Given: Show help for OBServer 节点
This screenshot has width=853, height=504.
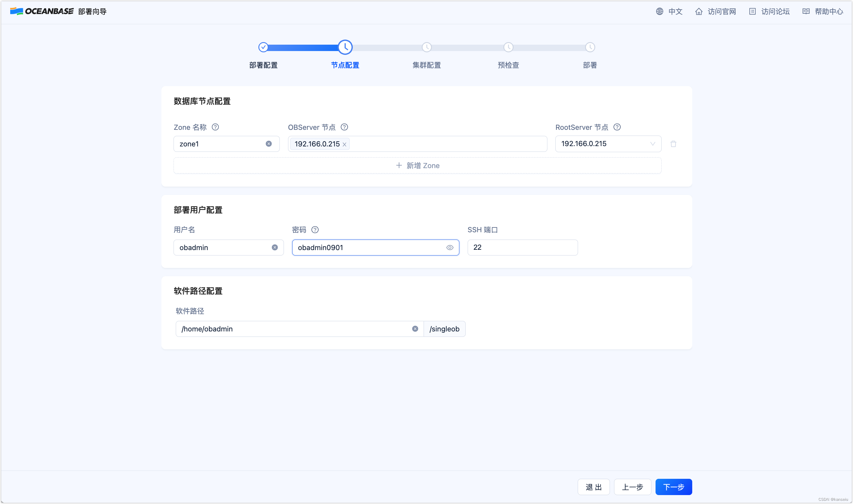Looking at the screenshot, I should 344,127.
